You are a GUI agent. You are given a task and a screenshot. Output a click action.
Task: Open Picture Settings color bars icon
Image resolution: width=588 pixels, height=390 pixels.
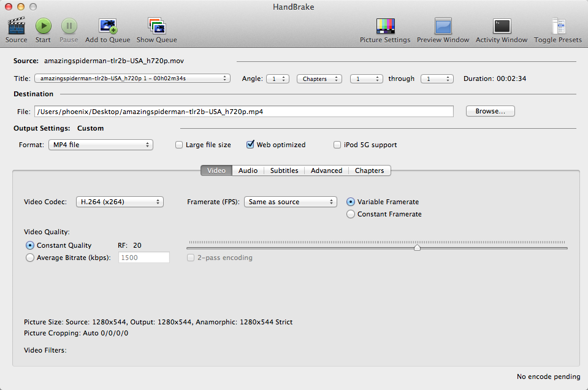point(386,26)
